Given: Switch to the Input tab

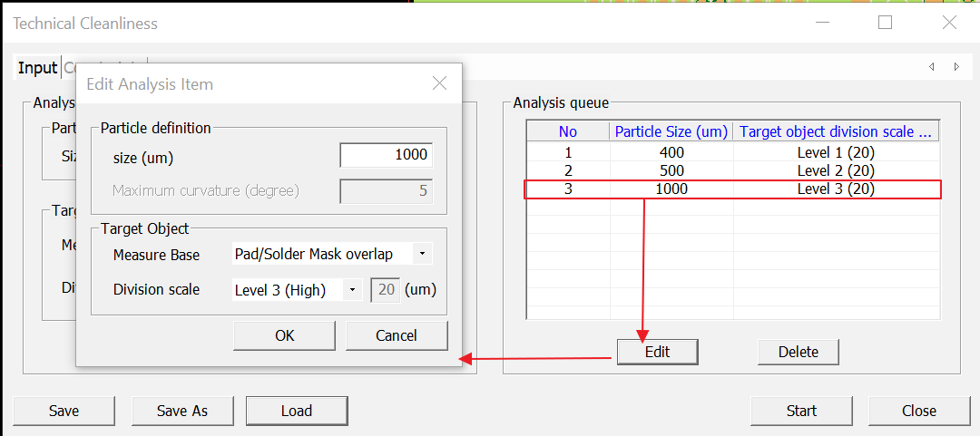Looking at the screenshot, I should click(x=37, y=68).
